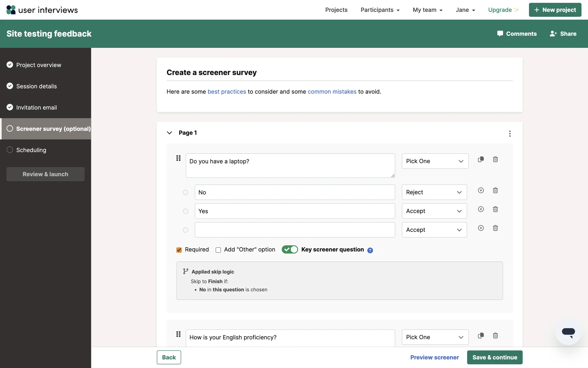Open Page 1 three-dot options menu
588x368 pixels.
point(510,133)
